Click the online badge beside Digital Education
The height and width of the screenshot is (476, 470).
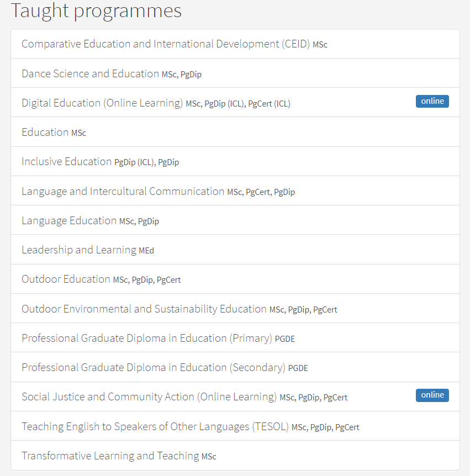coord(432,101)
